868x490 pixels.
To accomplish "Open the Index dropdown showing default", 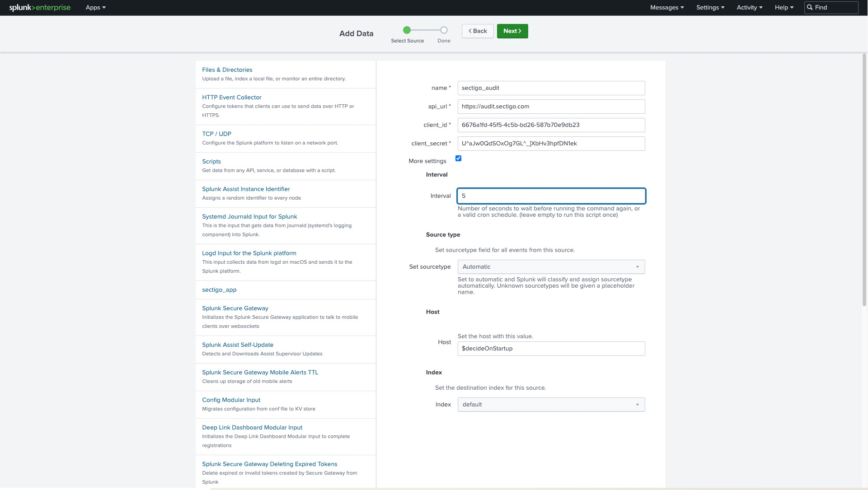I will (551, 405).
